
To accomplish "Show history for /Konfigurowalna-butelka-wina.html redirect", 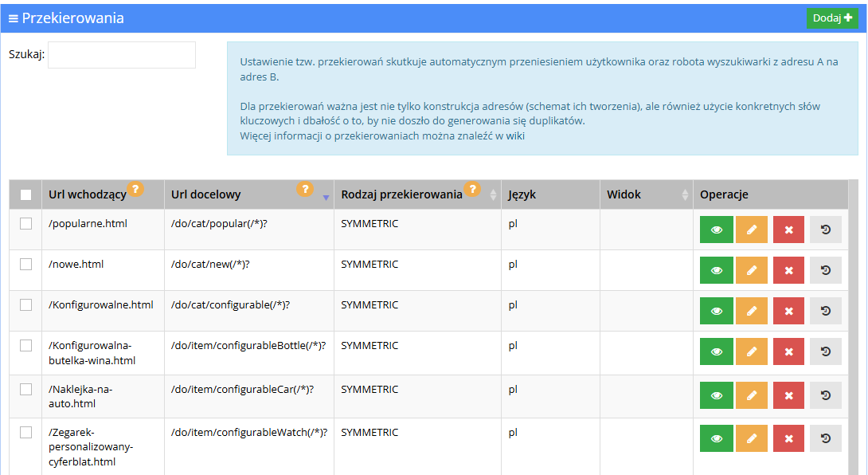I will [x=825, y=351].
